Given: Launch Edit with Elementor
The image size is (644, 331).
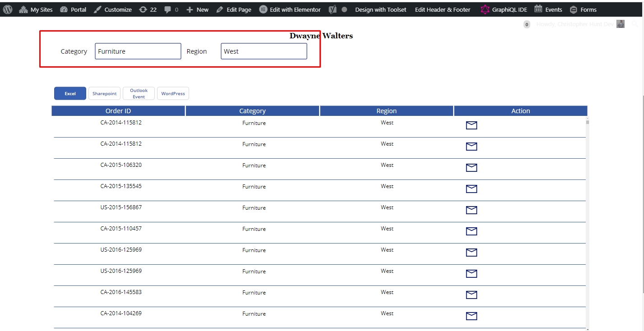Looking at the screenshot, I should [x=290, y=9].
